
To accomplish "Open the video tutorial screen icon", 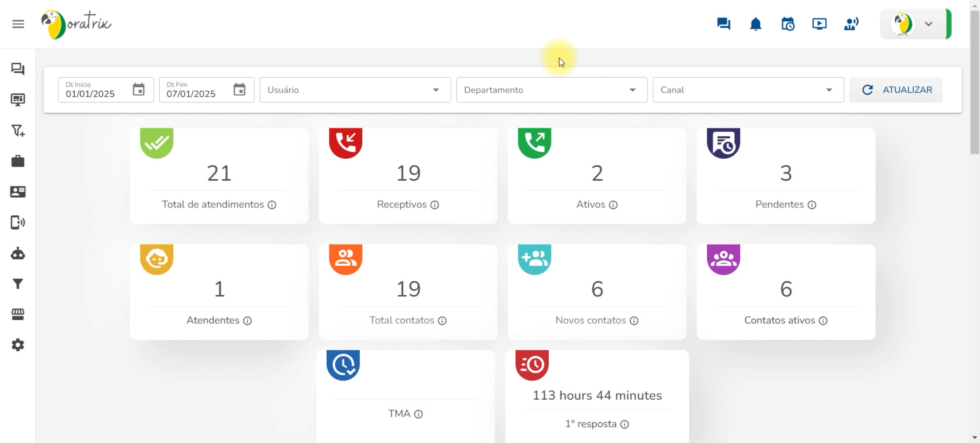I will tap(820, 24).
